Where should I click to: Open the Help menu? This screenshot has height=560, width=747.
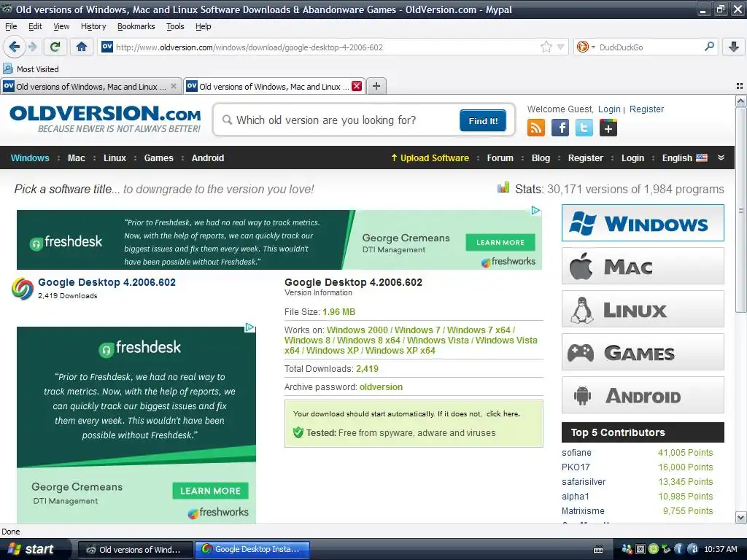(x=204, y=26)
